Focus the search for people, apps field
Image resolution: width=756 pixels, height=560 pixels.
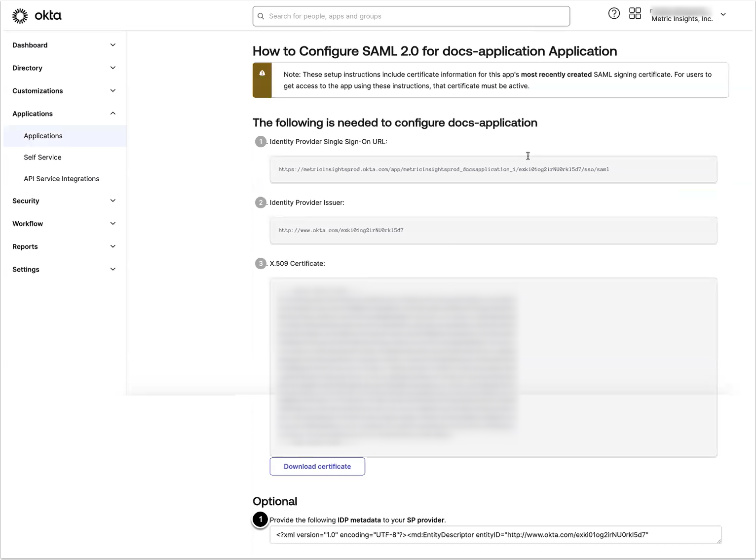click(x=415, y=16)
